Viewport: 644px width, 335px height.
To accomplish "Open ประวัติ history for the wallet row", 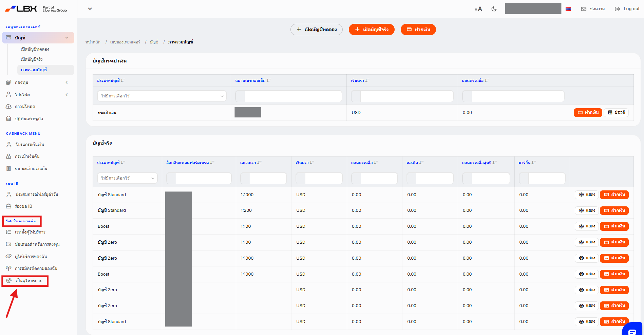I will 616,113.
